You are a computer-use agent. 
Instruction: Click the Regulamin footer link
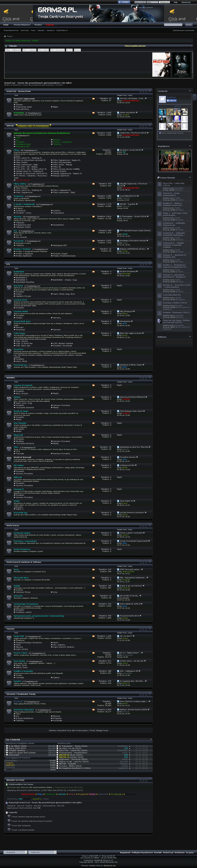tap(125, 853)
